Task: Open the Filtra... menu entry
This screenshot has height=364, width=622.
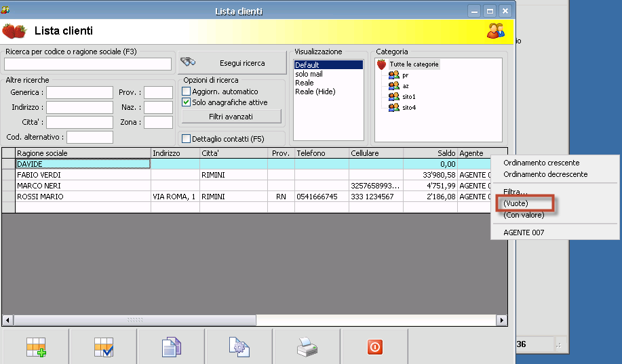Action: click(x=516, y=192)
